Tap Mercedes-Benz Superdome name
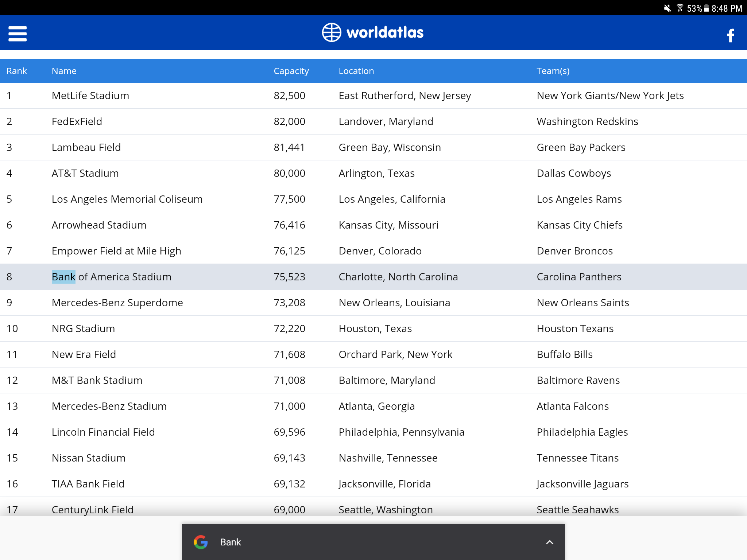Image resolution: width=747 pixels, height=560 pixels. click(117, 303)
